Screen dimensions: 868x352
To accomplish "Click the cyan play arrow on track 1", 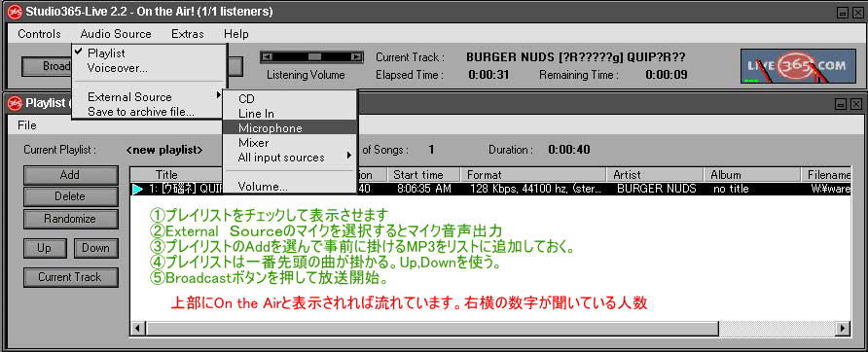I will [x=138, y=190].
